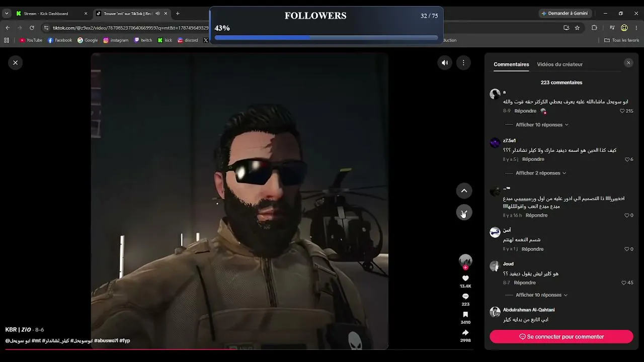The image size is (644, 362).
Task: Go to the previous video
Action: point(464,191)
